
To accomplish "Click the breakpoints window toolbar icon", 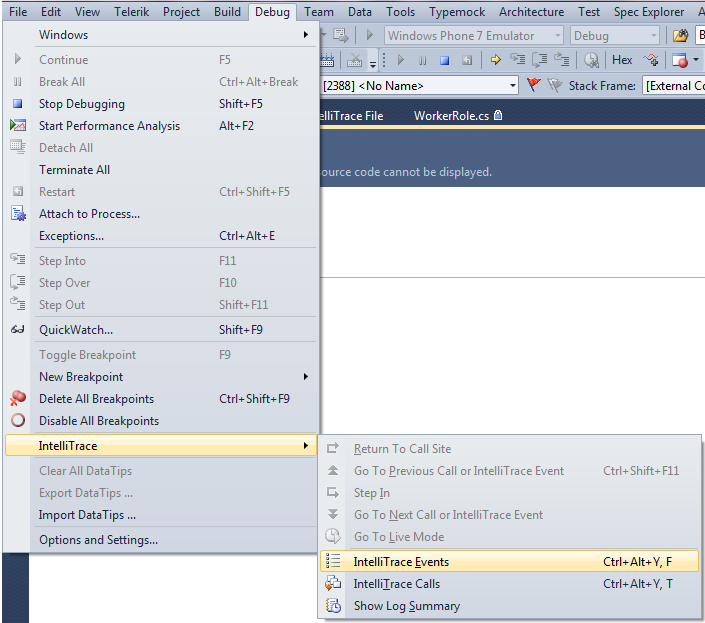I will (x=680, y=60).
